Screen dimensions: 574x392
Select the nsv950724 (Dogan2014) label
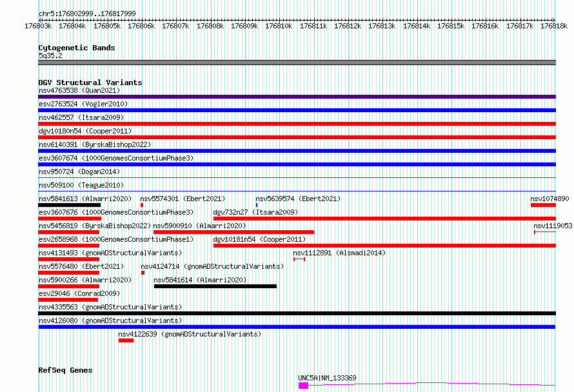click(x=79, y=171)
